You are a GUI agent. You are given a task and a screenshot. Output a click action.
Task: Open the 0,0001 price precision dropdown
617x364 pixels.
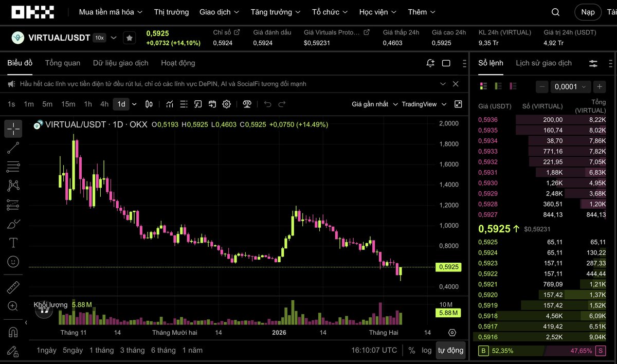pyautogui.click(x=570, y=87)
